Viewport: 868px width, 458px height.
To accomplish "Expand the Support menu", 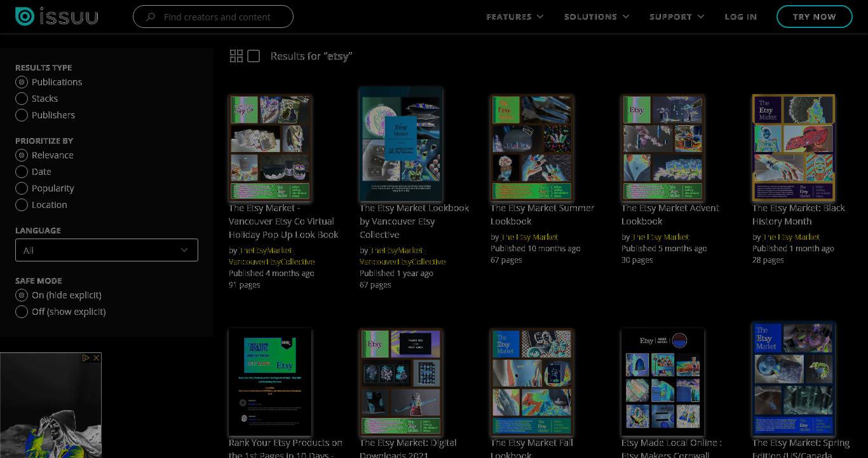I will pos(677,17).
